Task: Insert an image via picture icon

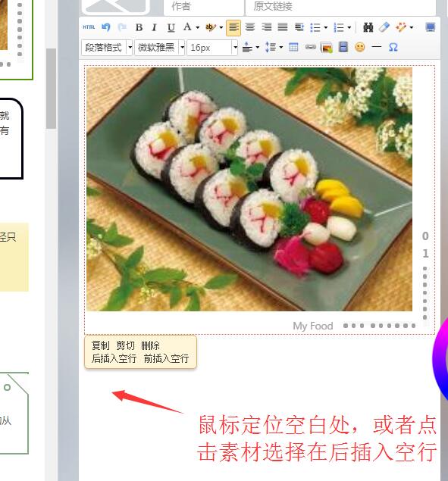Action: click(x=327, y=48)
